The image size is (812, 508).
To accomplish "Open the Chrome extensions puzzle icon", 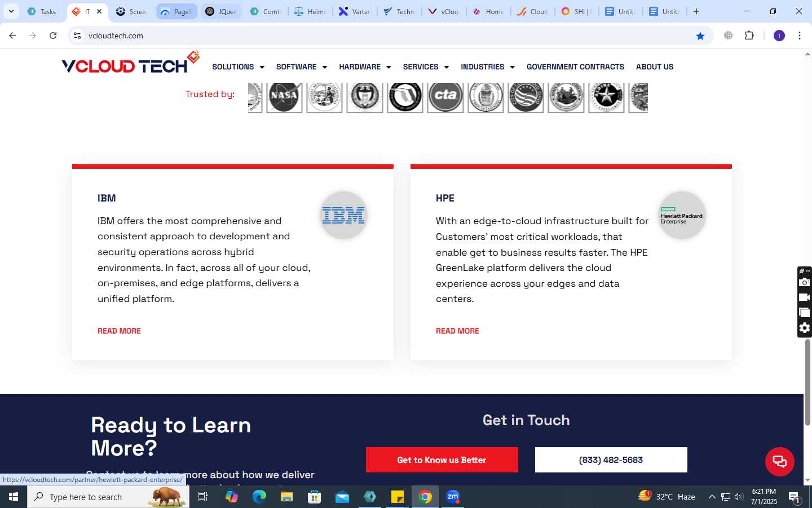I will 749,36.
